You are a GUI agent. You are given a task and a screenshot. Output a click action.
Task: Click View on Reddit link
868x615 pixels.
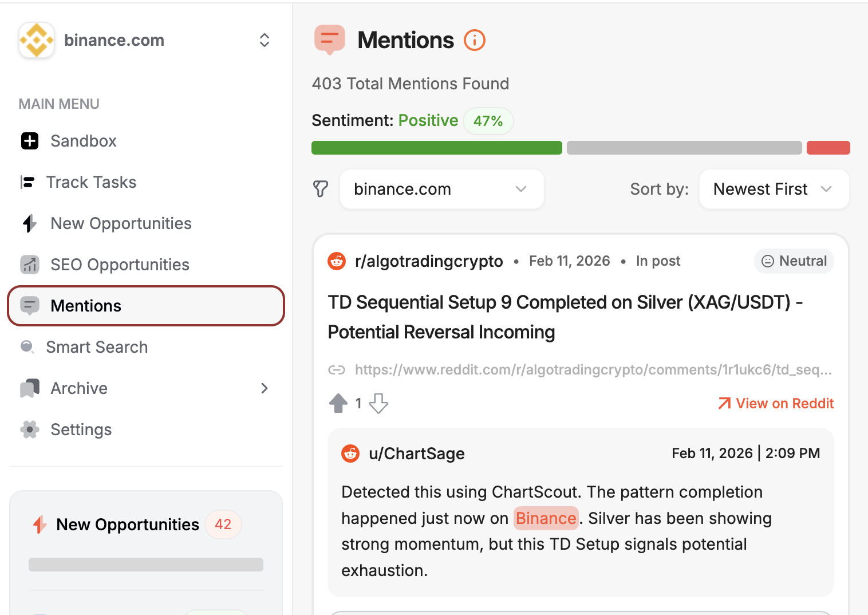(776, 404)
